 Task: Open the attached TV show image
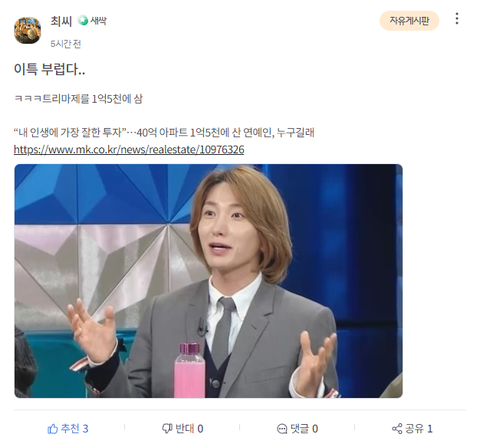208,281
